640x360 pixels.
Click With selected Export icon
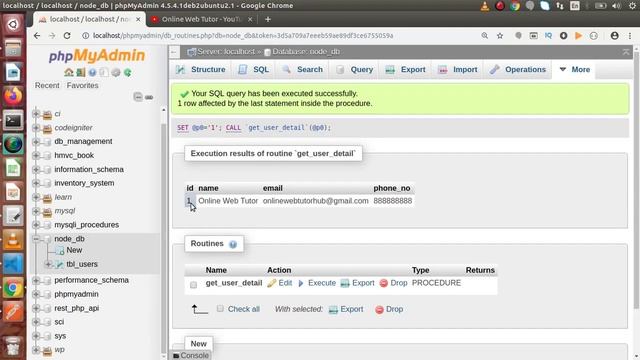(x=333, y=309)
